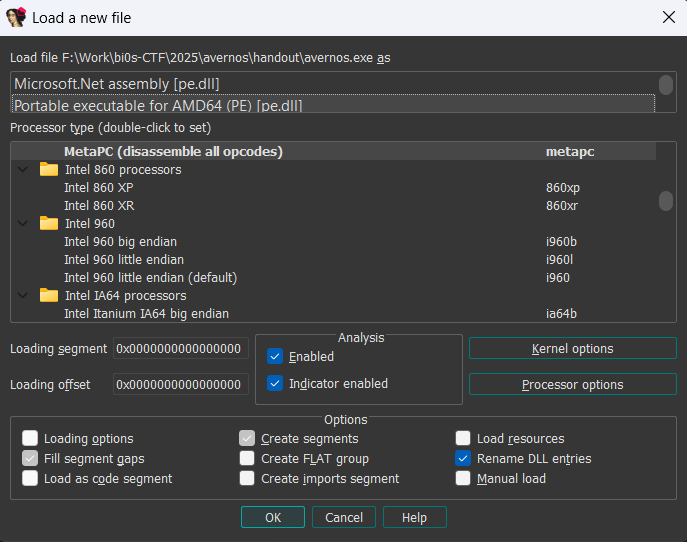Check Create imports segment option
Viewport: 687px width, 542px height.
click(247, 478)
